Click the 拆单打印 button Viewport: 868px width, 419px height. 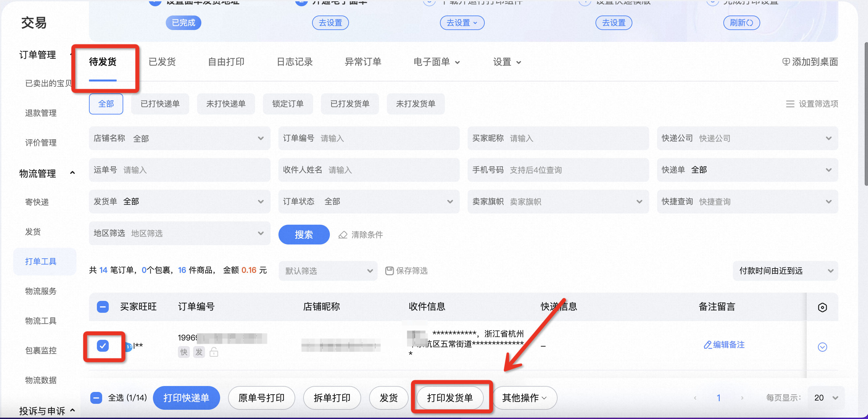click(x=332, y=398)
